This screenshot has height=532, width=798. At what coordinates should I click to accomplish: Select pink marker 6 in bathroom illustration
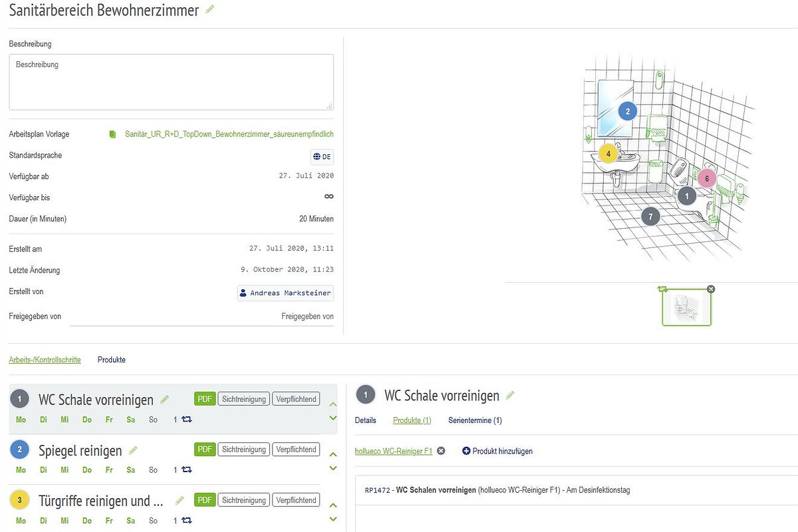[x=707, y=178]
